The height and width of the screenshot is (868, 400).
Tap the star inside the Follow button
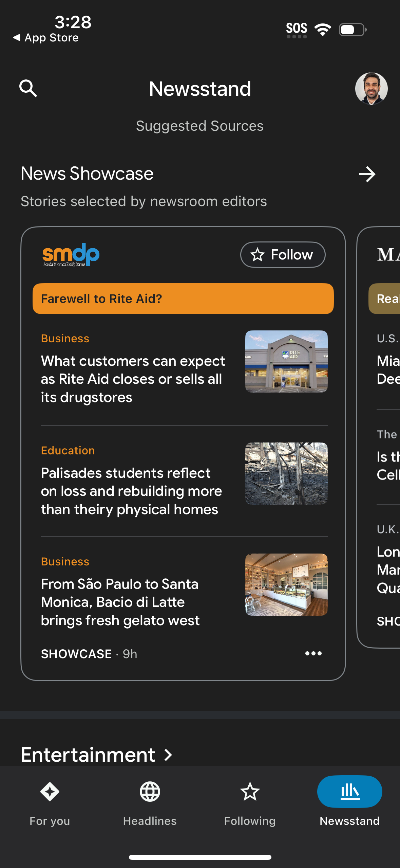point(258,254)
